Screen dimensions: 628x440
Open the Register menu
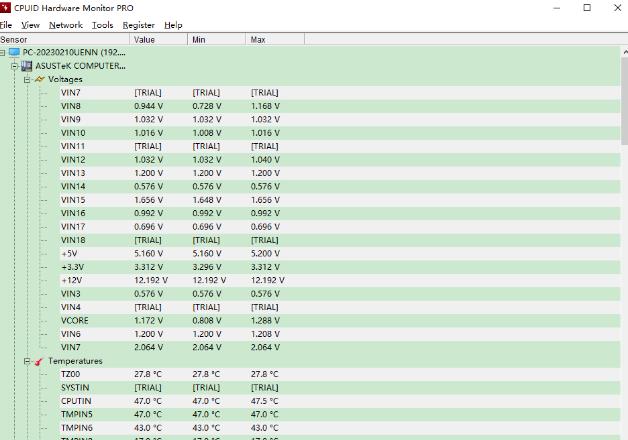click(139, 25)
